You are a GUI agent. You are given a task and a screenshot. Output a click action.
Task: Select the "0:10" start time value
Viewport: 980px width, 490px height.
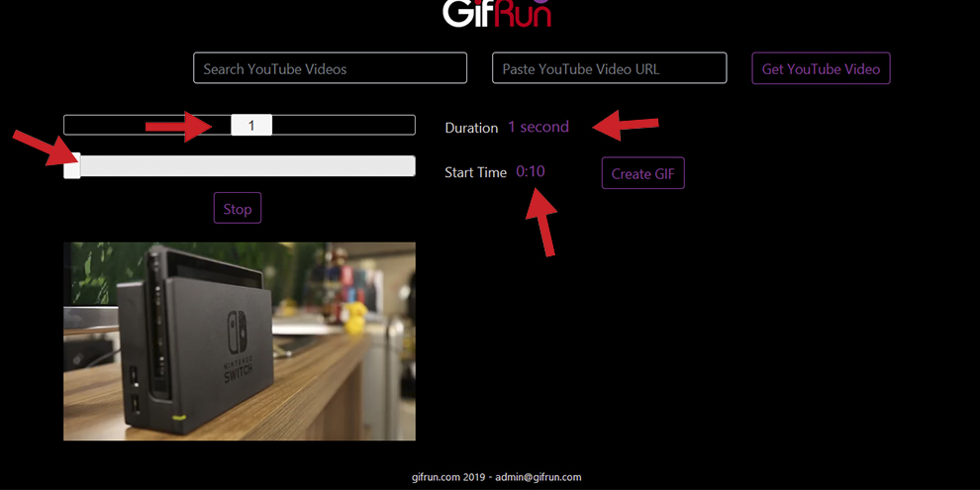pos(530,171)
